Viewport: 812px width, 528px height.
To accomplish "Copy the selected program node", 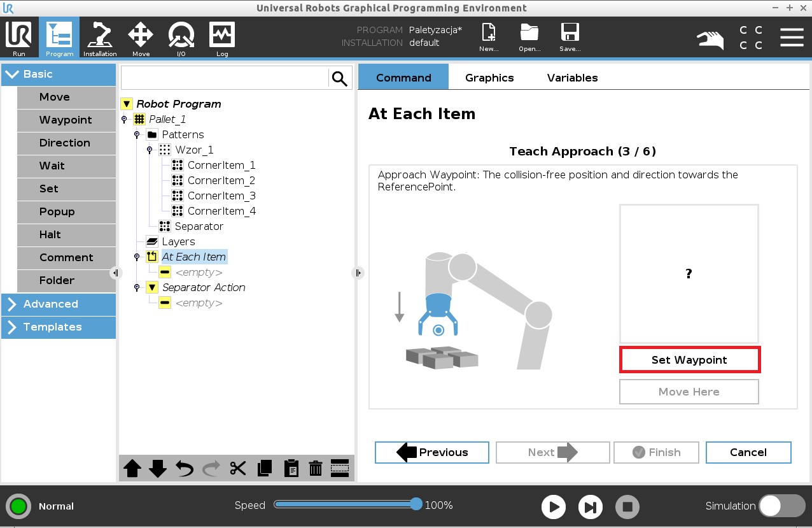I will [264, 469].
